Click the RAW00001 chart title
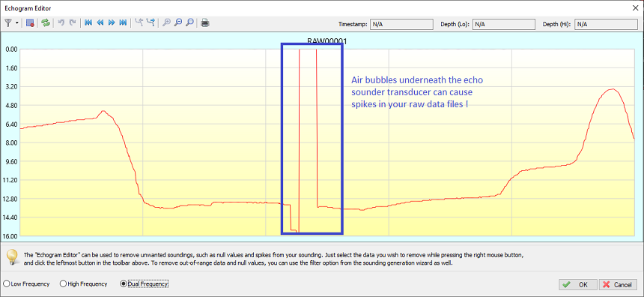 (327, 41)
